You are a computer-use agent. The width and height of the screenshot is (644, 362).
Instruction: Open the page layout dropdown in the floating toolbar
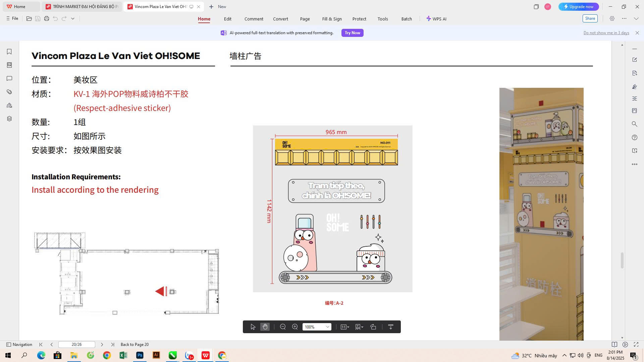[359, 327]
